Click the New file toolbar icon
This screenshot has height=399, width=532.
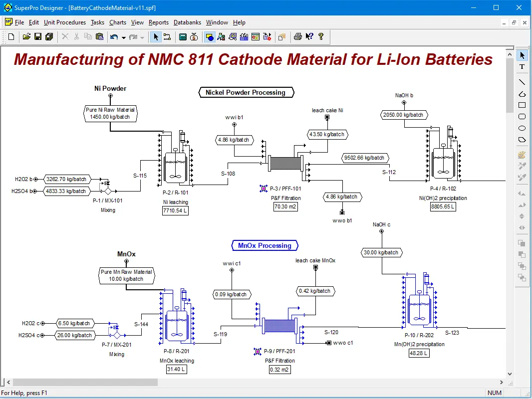pos(11,36)
